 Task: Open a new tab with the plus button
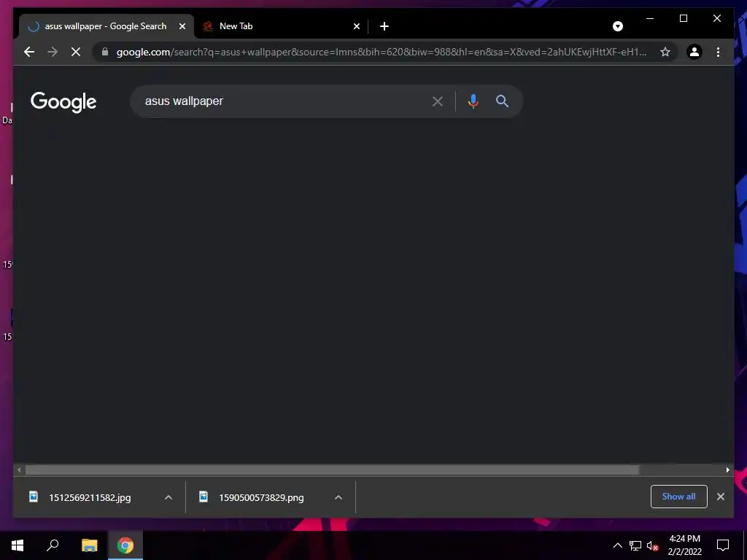coord(384,26)
